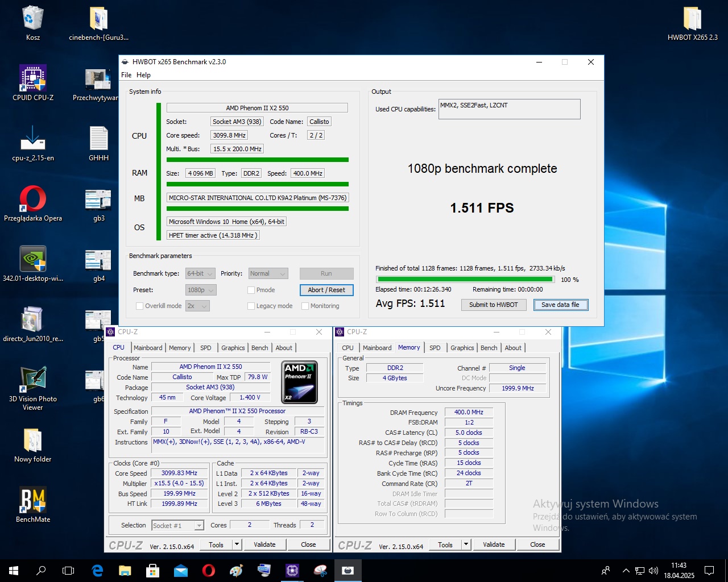This screenshot has height=582, width=728.
Task: Open the HWBOT X265 2.3 desktop folder
Action: tap(692, 23)
